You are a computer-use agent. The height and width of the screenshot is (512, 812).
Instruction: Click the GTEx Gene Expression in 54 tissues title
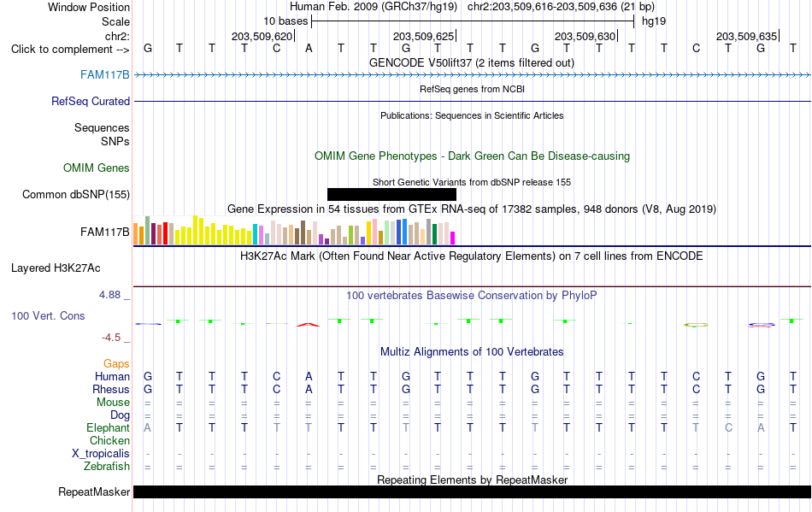[x=471, y=209]
